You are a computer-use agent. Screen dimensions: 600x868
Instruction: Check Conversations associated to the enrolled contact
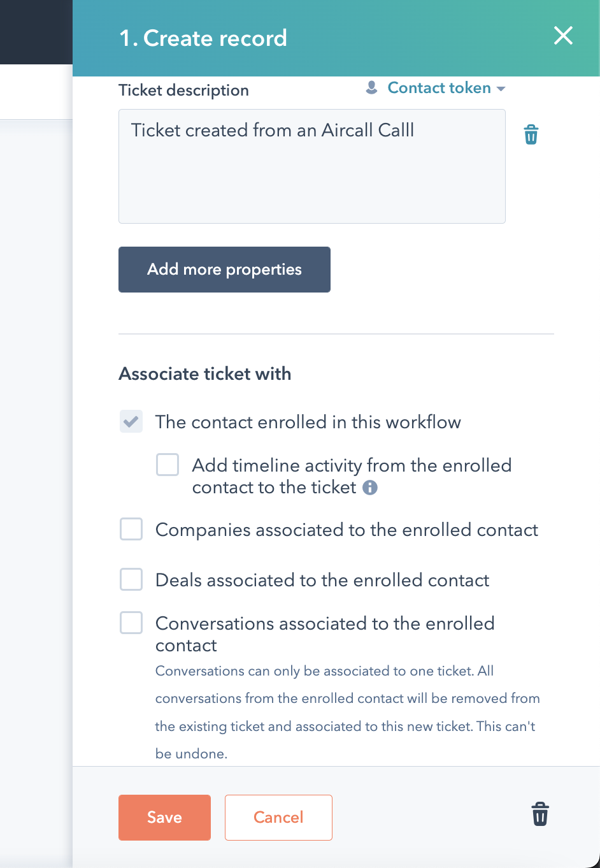coord(131,623)
